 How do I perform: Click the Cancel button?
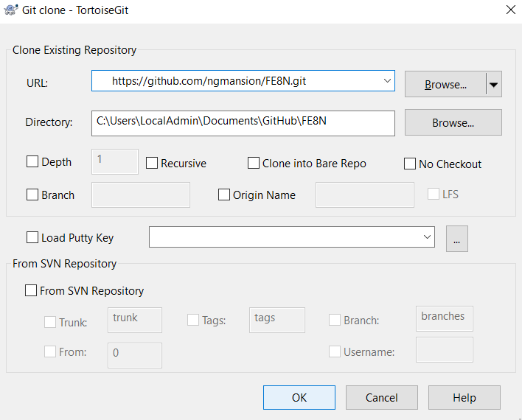click(381, 397)
